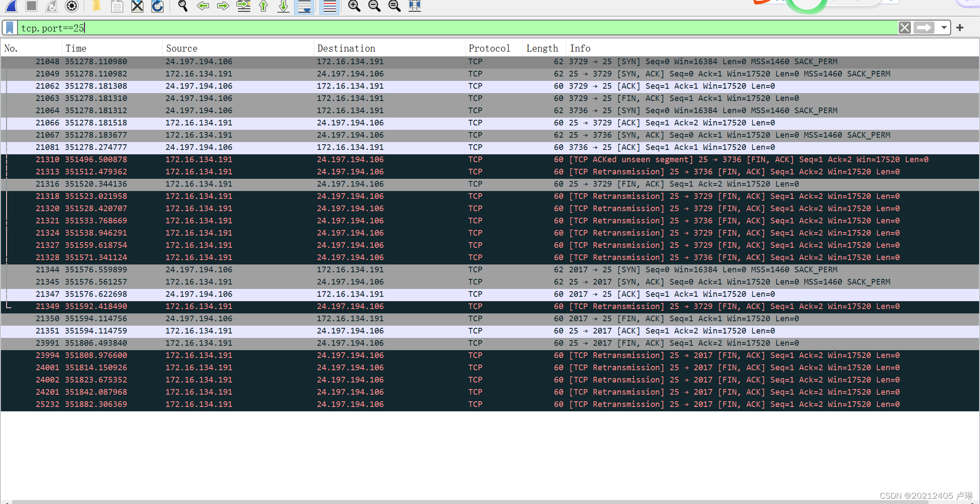Viewport: 980px width, 504px height.
Task: Apply the display filter arrow button
Action: coord(924,28)
